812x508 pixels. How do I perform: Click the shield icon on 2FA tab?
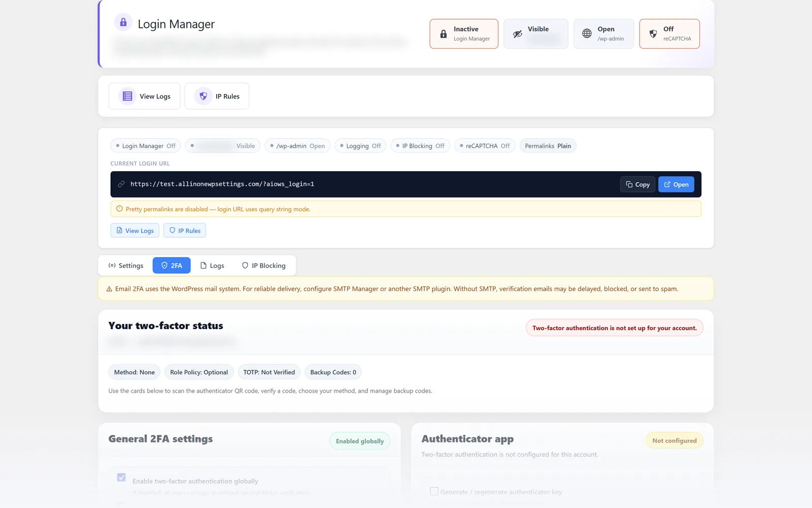tap(164, 266)
